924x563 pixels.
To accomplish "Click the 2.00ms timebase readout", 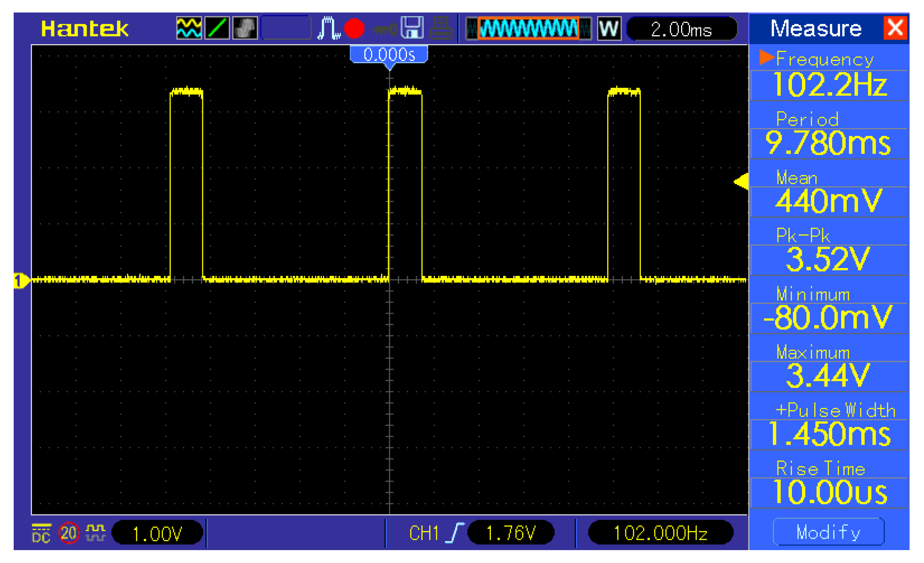I will click(x=682, y=29).
